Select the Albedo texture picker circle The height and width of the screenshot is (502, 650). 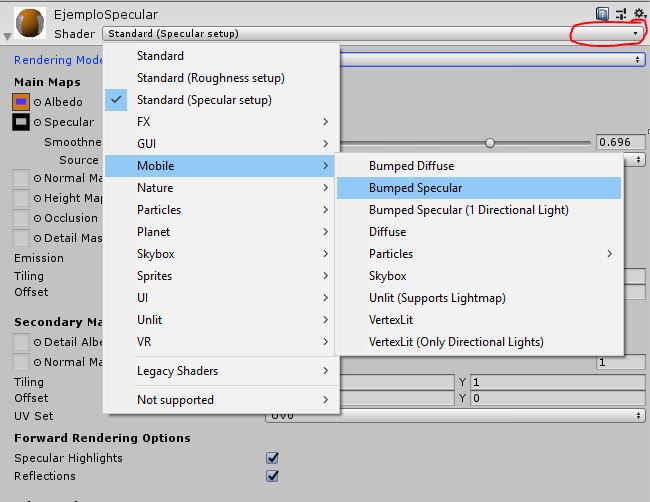[x=37, y=102]
